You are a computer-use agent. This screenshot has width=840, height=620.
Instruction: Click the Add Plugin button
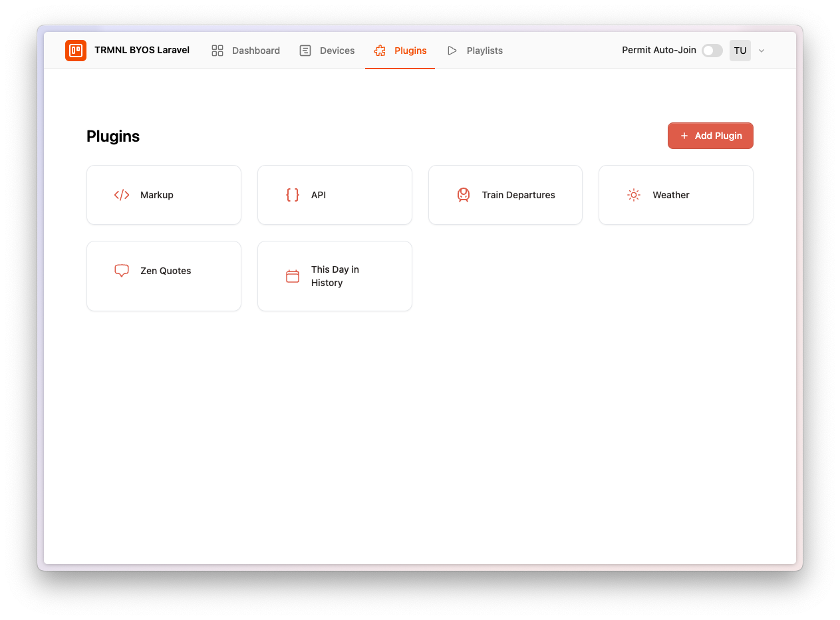point(710,136)
